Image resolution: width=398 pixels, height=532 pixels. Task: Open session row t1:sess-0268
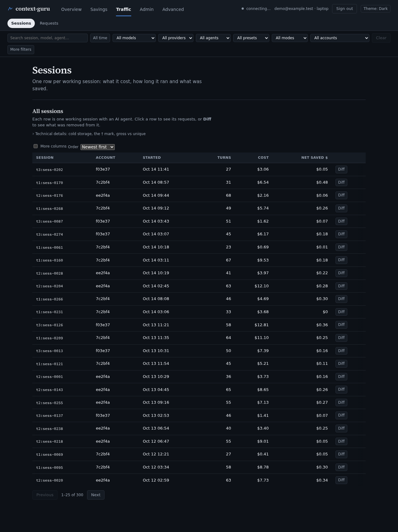click(199, 208)
